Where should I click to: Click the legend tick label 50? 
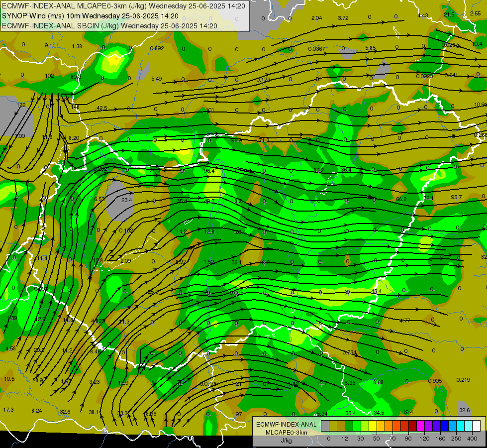tap(377, 439)
